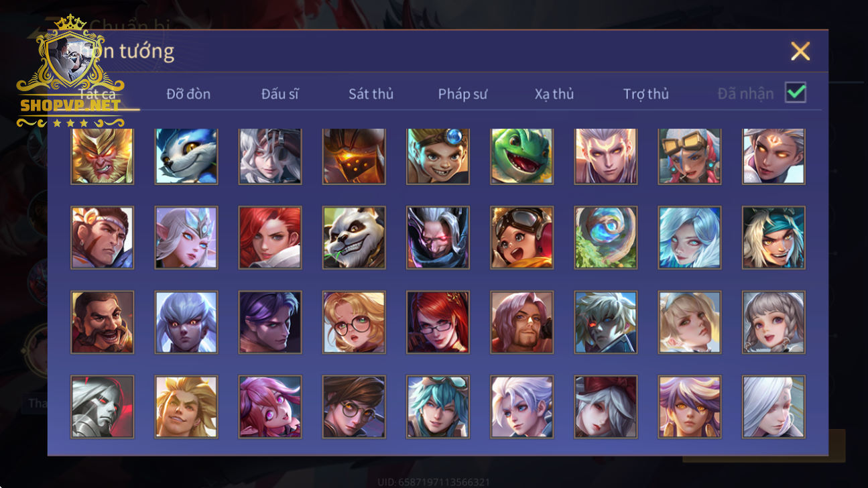The height and width of the screenshot is (488, 868).
Task: Choose the blue raccoon hero portrait
Action: [x=186, y=156]
